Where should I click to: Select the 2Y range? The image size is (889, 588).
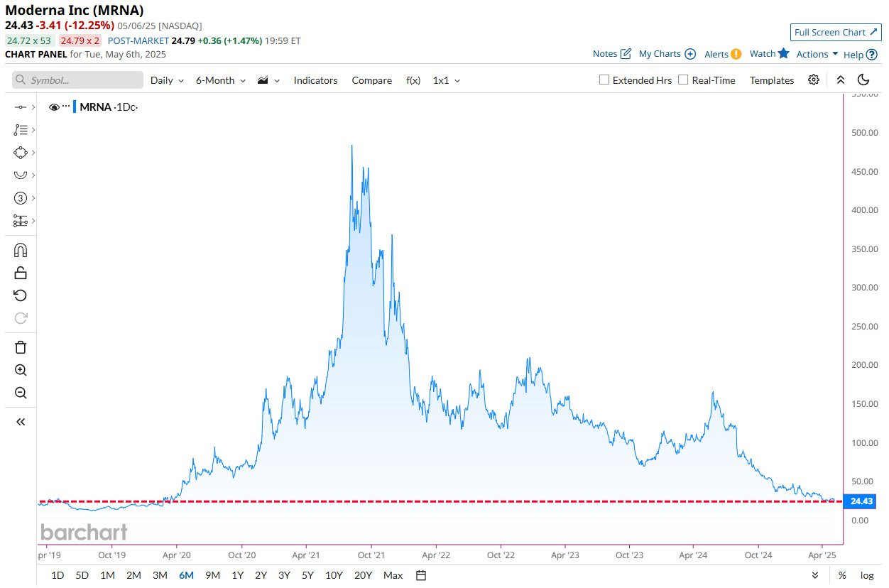(x=261, y=575)
